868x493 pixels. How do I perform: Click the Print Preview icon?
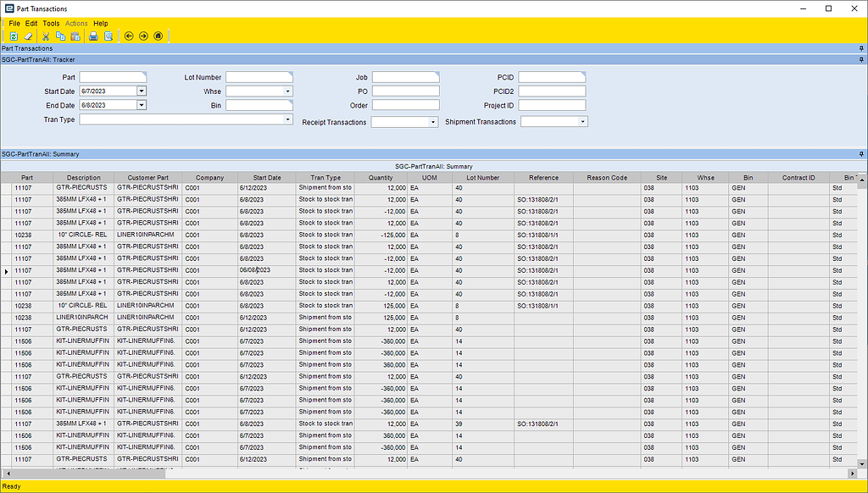point(107,36)
